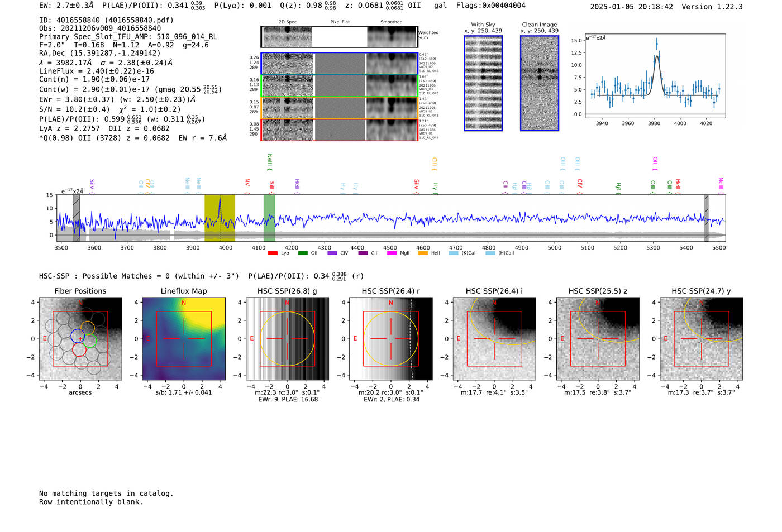782x532 pixels.
Task: Click the orange CIII label above spectrum
Action: 434,164
